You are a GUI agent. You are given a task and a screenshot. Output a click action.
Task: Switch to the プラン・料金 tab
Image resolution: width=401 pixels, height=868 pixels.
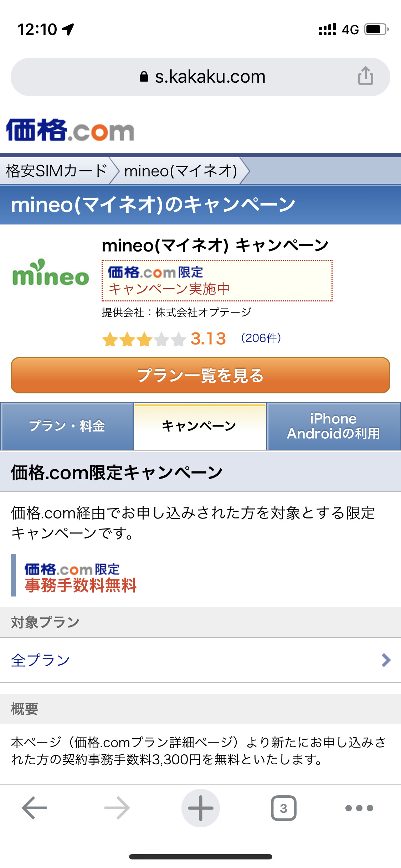tap(67, 426)
